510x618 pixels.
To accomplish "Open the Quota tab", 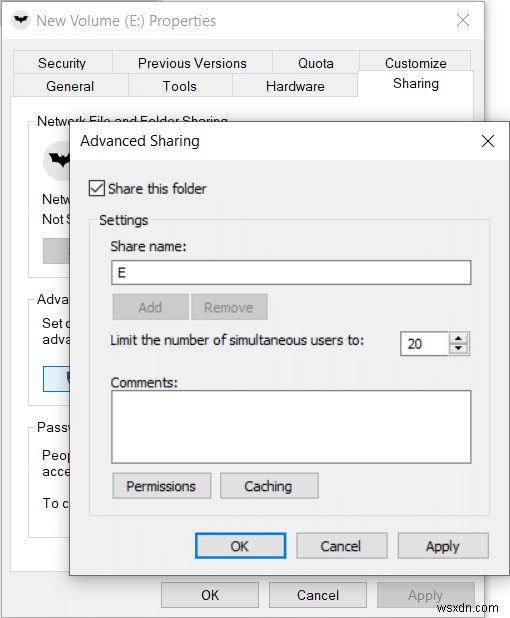I will (x=316, y=63).
